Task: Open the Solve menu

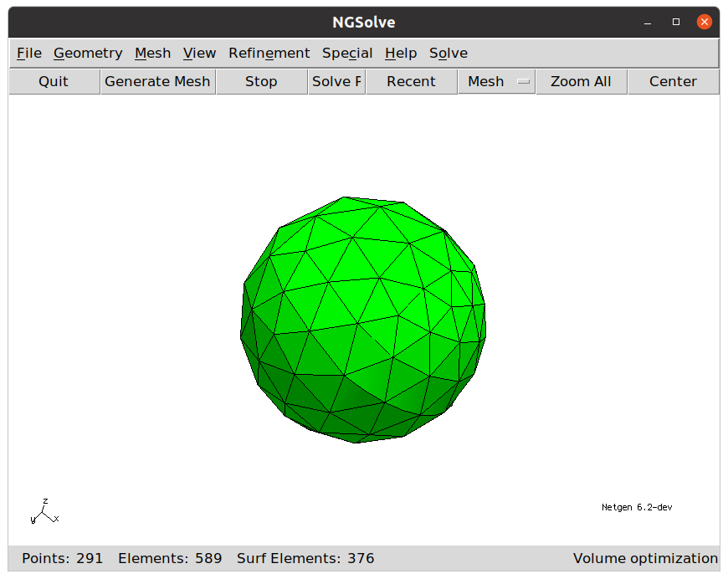Action: click(448, 54)
